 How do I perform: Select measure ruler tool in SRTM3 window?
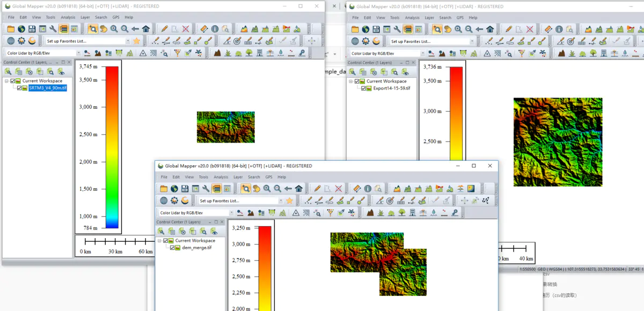point(204,29)
